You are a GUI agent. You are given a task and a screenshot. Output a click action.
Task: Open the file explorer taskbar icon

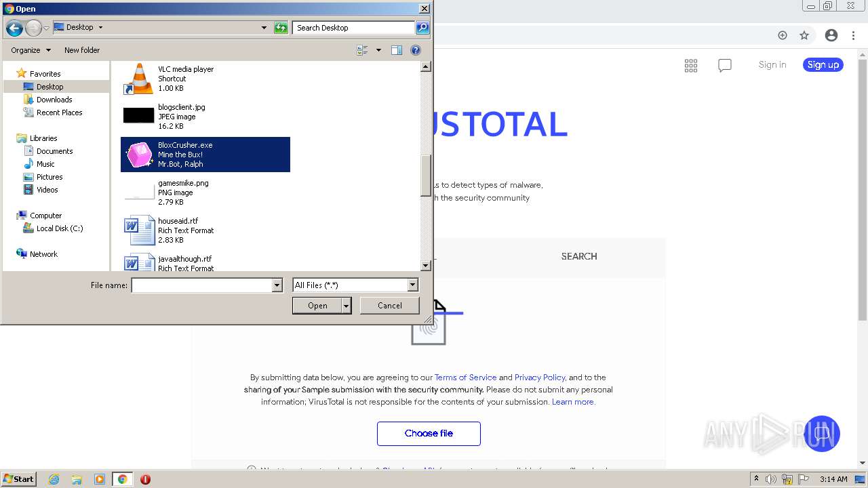tap(77, 479)
